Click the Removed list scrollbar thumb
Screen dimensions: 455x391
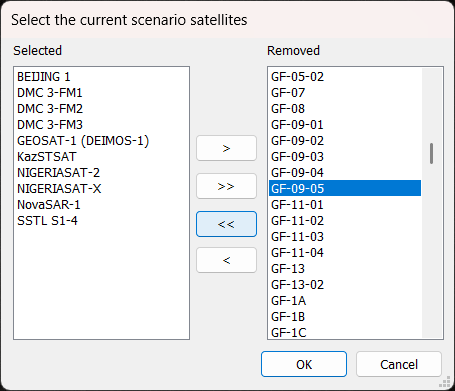click(x=431, y=154)
